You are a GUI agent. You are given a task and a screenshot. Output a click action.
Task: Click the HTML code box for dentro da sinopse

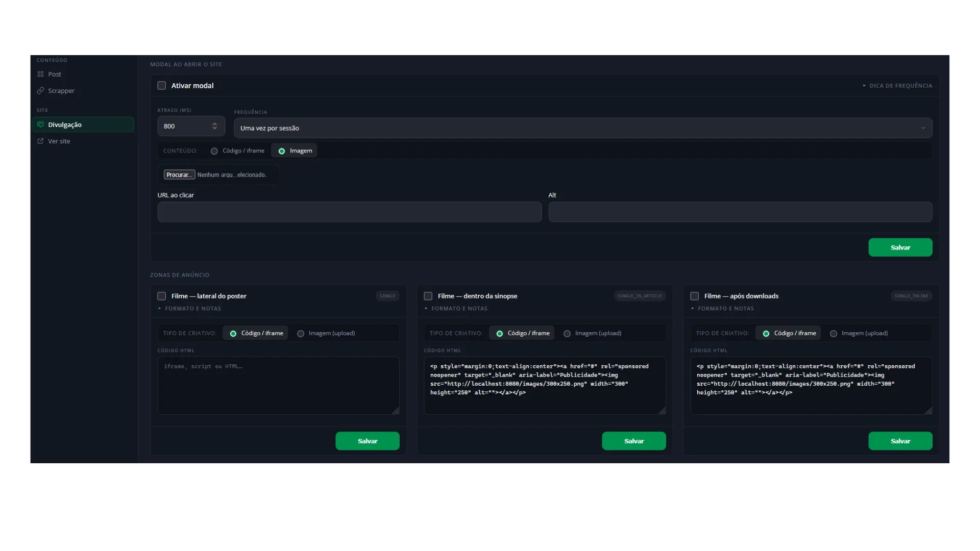pyautogui.click(x=545, y=386)
